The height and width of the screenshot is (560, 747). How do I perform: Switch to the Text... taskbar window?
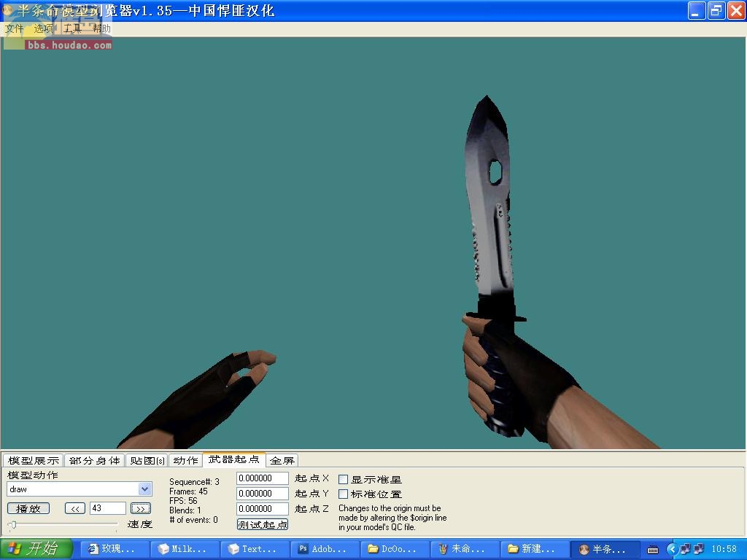point(255,549)
